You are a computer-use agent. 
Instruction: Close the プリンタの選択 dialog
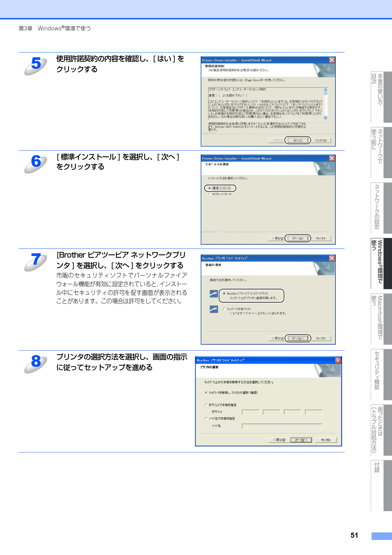tap(338, 360)
